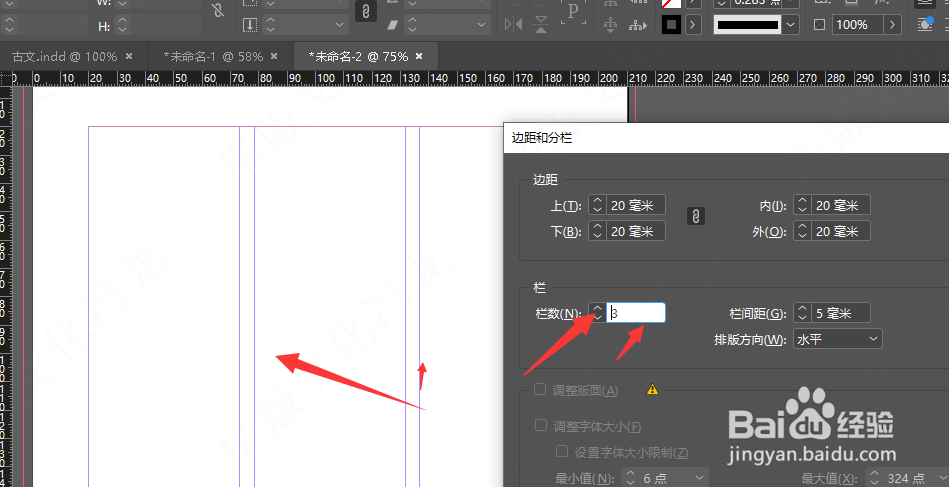Click the gutter 栏间距(G) field
Screen dimensions: 949x487
(x=841, y=313)
